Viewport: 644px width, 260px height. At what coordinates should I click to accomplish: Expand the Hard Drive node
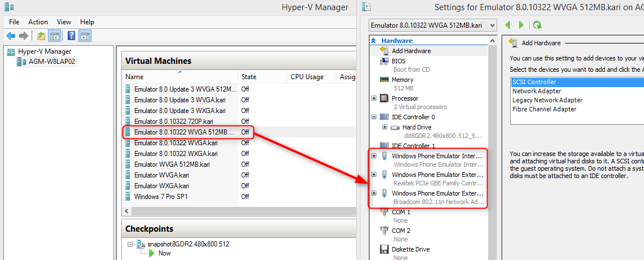(x=384, y=127)
